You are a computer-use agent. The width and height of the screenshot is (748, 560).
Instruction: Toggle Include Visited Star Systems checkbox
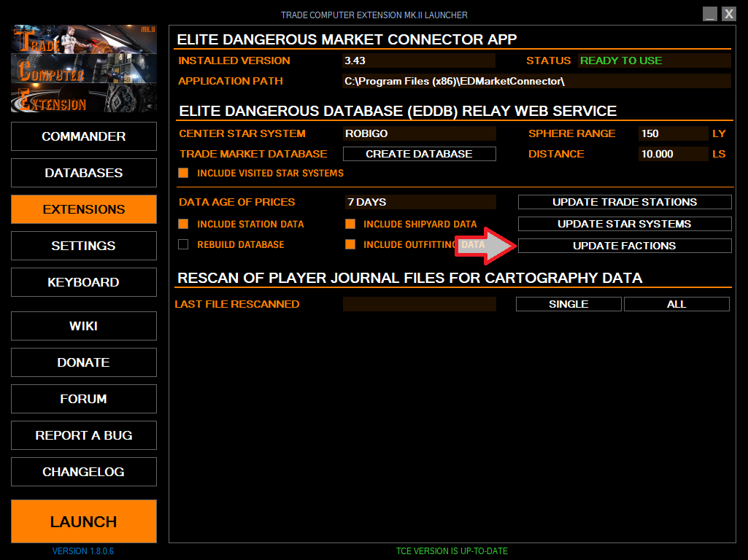(183, 173)
